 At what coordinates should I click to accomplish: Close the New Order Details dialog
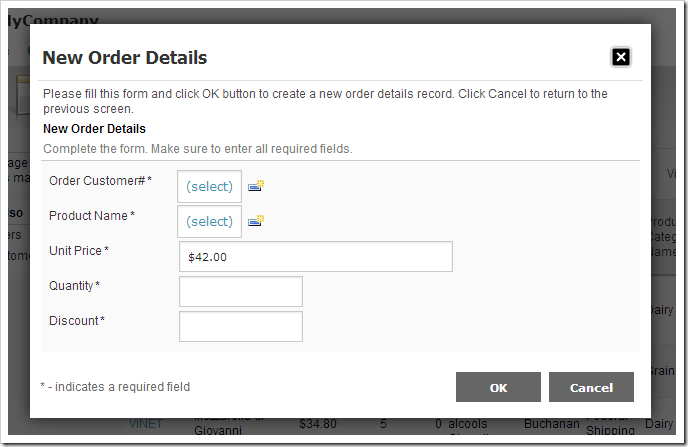[x=621, y=57]
